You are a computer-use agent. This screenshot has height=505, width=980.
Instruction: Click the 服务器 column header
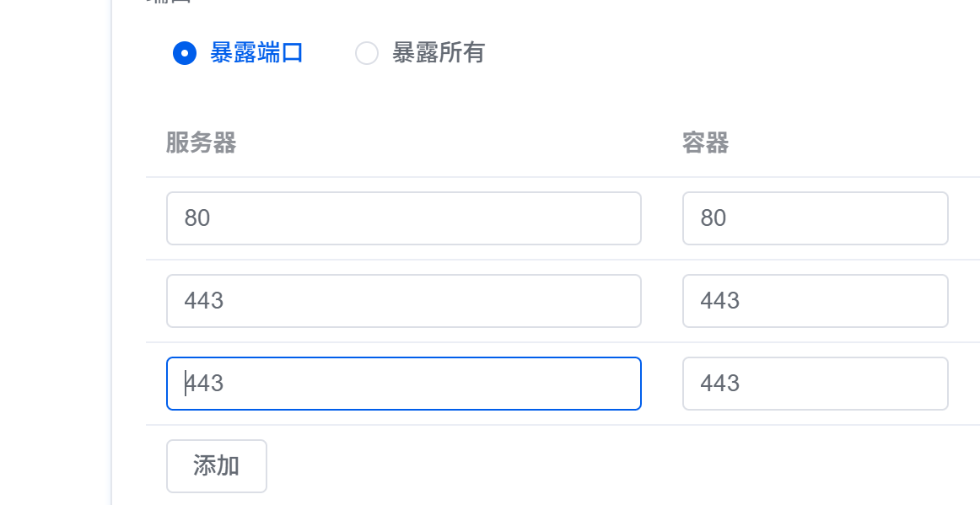click(201, 143)
